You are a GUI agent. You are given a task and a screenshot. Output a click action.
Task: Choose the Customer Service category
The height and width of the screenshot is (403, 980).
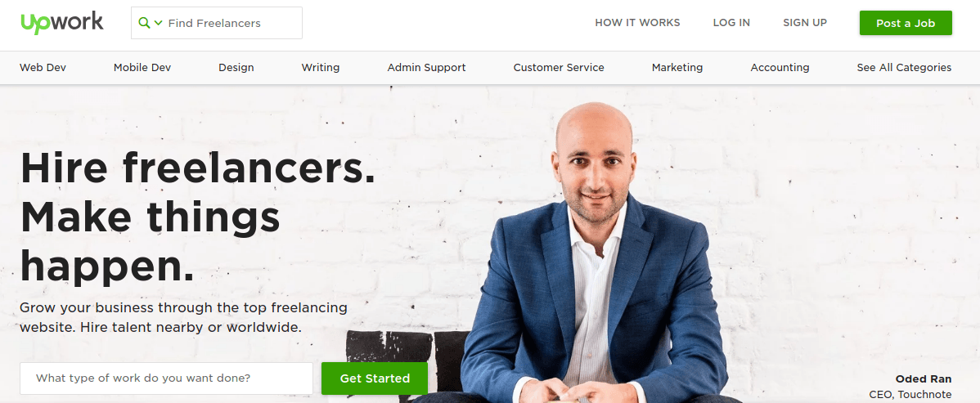[x=559, y=68]
